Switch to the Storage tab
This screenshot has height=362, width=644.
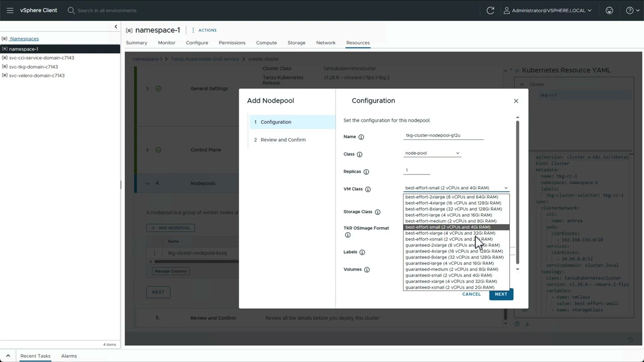pos(296,43)
